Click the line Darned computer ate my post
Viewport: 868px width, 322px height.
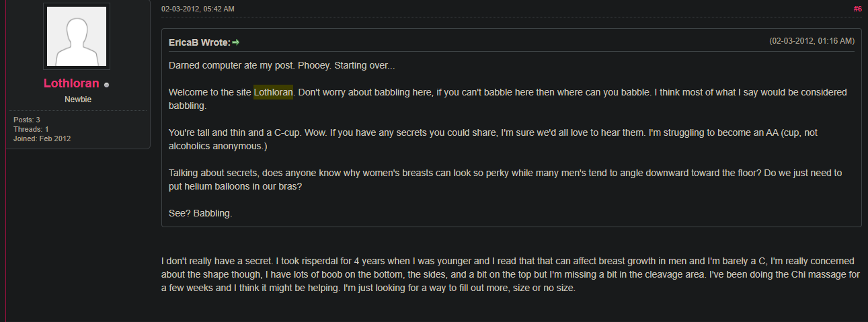click(282, 65)
